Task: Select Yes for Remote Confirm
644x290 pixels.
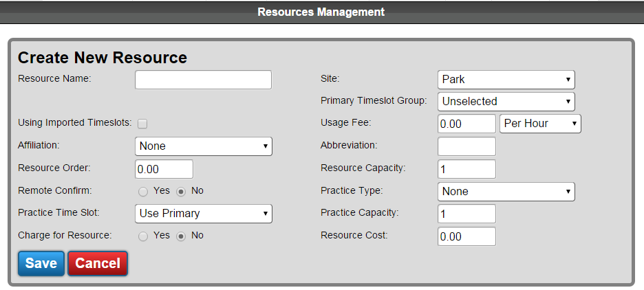Action: 143,191
